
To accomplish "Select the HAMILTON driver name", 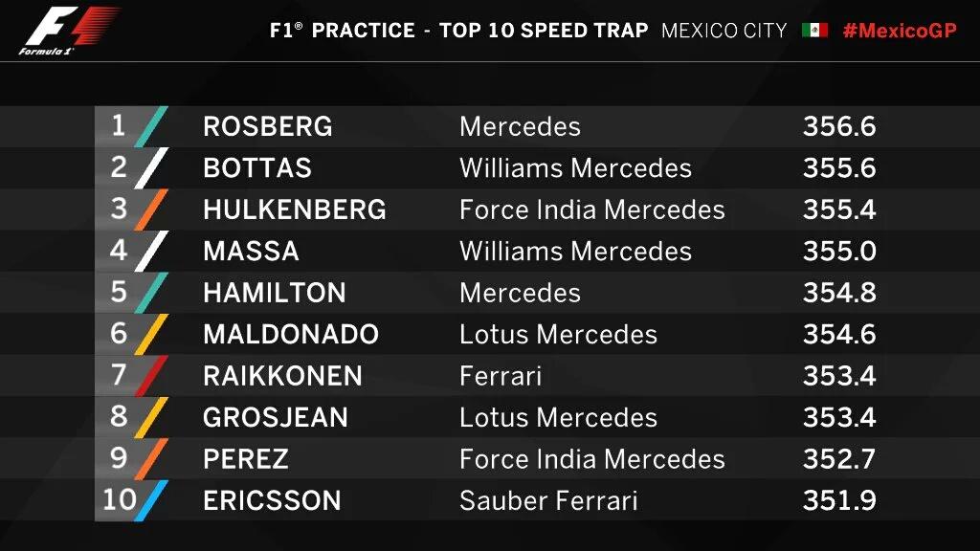I will click(x=275, y=293).
